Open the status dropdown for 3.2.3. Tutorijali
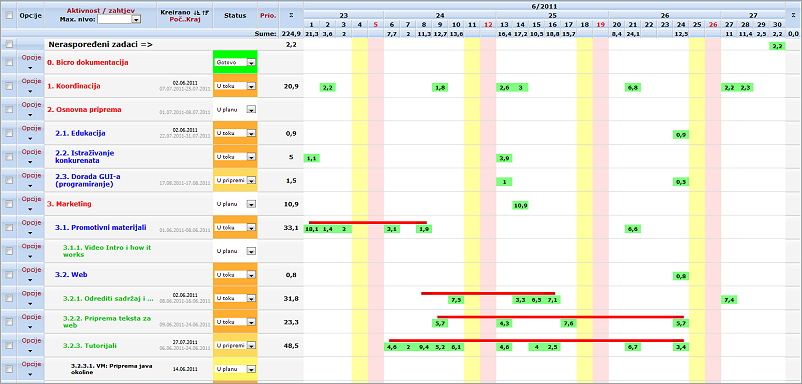The height and width of the screenshot is (384, 802). click(x=235, y=346)
